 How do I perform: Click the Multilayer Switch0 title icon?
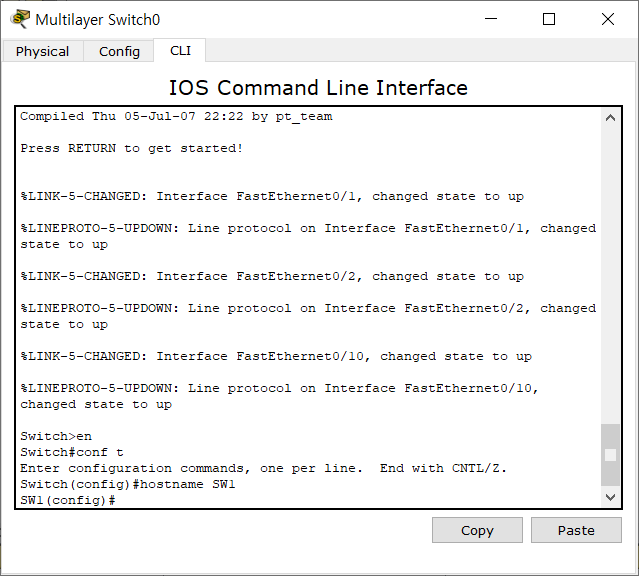point(20,19)
